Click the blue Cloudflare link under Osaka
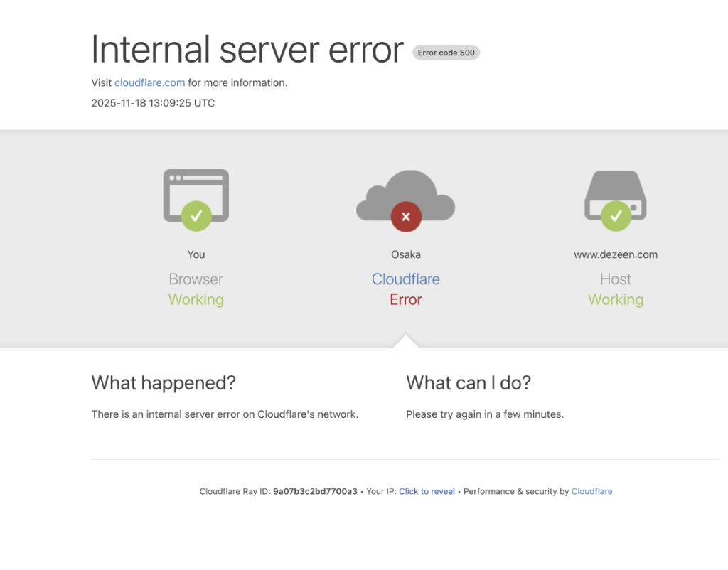The width and height of the screenshot is (728, 570). point(405,279)
